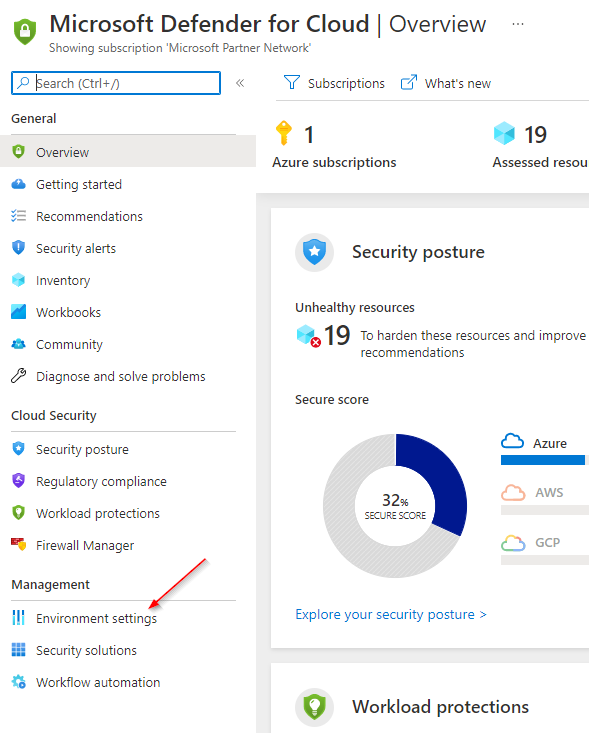This screenshot has width=589, height=733.
Task: Open Workbooks
Action: coord(68,312)
